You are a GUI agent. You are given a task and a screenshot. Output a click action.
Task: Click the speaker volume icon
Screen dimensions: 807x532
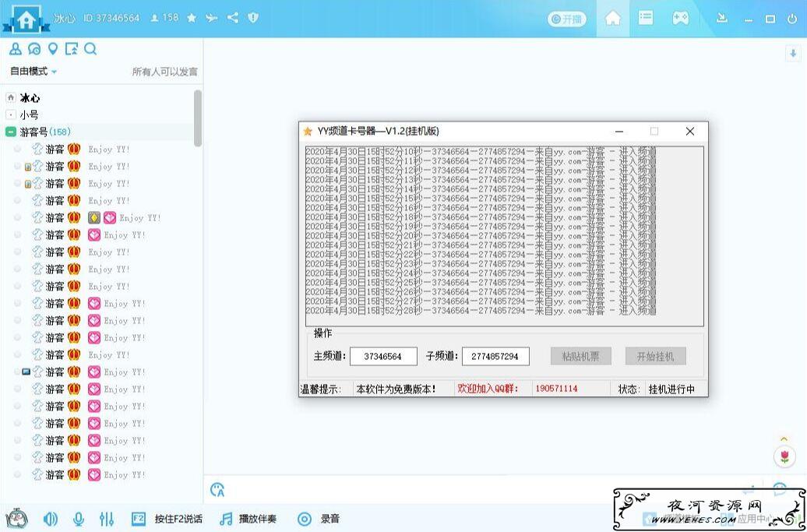click(51, 519)
